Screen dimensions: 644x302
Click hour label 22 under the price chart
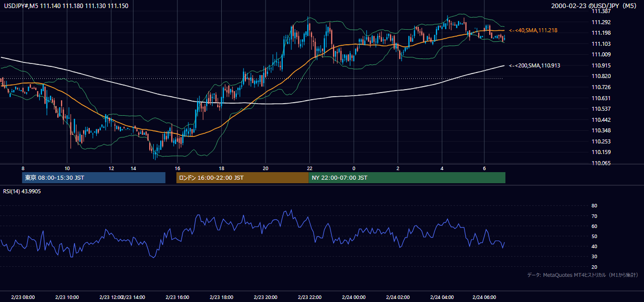point(309,168)
